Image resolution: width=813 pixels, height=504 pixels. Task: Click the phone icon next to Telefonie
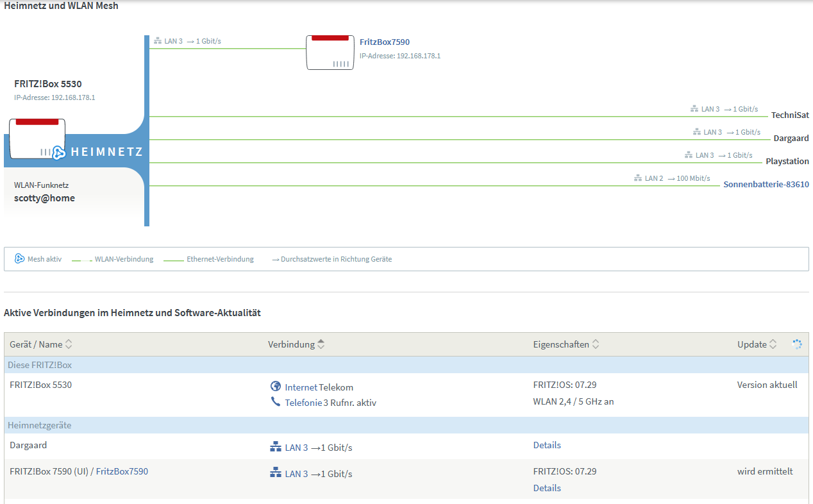(276, 402)
